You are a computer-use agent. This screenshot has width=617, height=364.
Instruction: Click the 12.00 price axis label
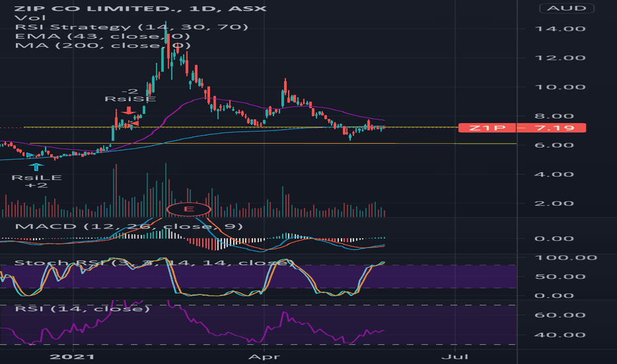(560, 58)
